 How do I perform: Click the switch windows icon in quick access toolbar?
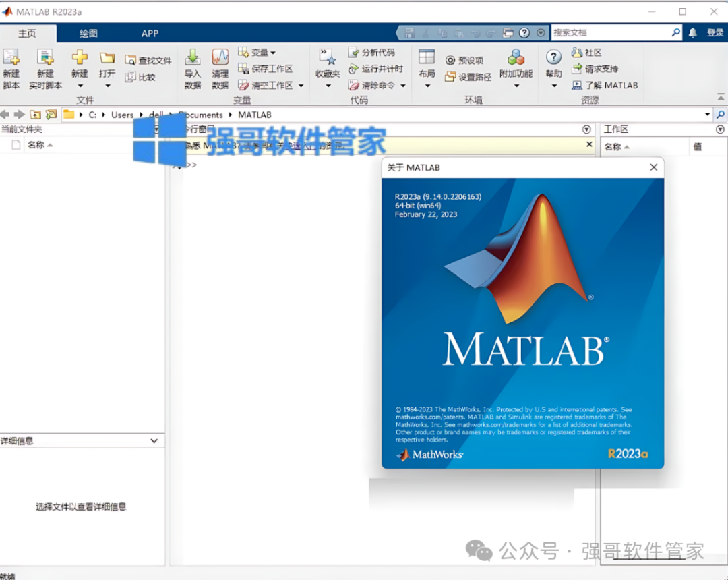tap(508, 33)
